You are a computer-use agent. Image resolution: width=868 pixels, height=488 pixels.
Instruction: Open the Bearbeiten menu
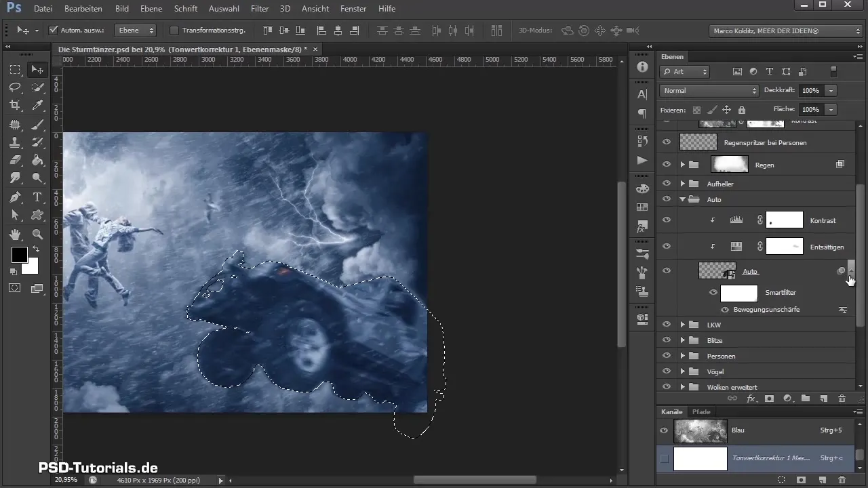(83, 9)
